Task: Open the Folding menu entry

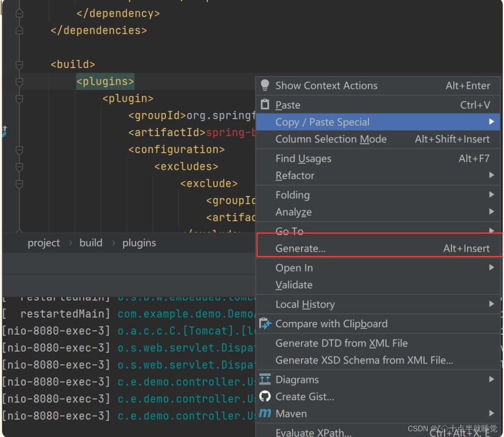Action: tap(378, 195)
